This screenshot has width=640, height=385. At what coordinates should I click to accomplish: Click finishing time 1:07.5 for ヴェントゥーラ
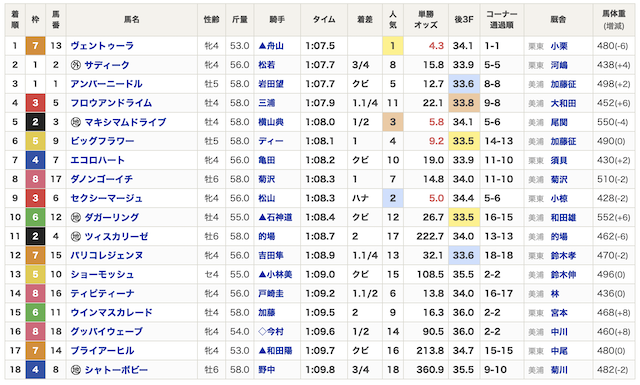point(320,46)
